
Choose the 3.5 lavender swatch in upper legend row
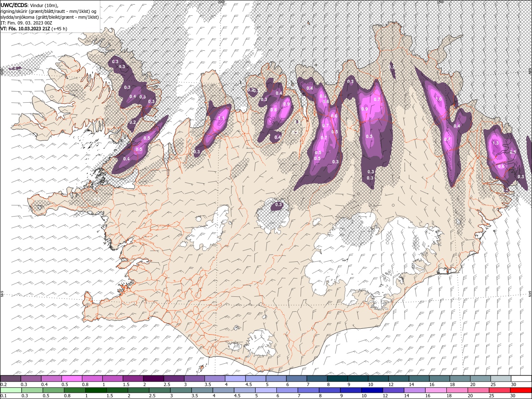coord(215,379)
